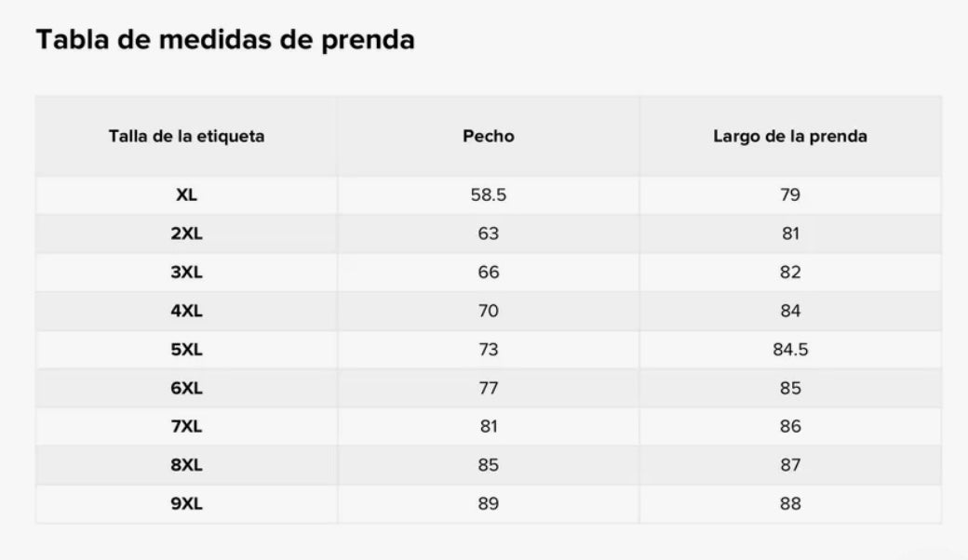968x560 pixels.
Task: Select chest value 89 in 9XL row
Action: (488, 504)
